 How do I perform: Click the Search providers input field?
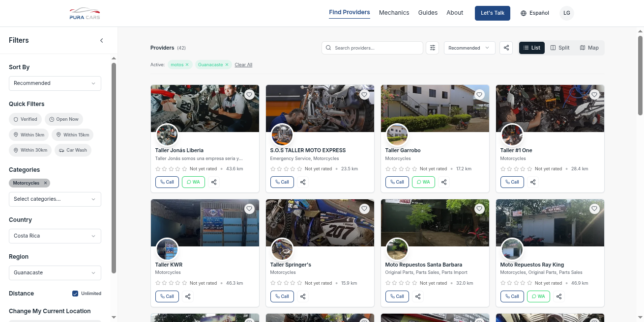372,48
